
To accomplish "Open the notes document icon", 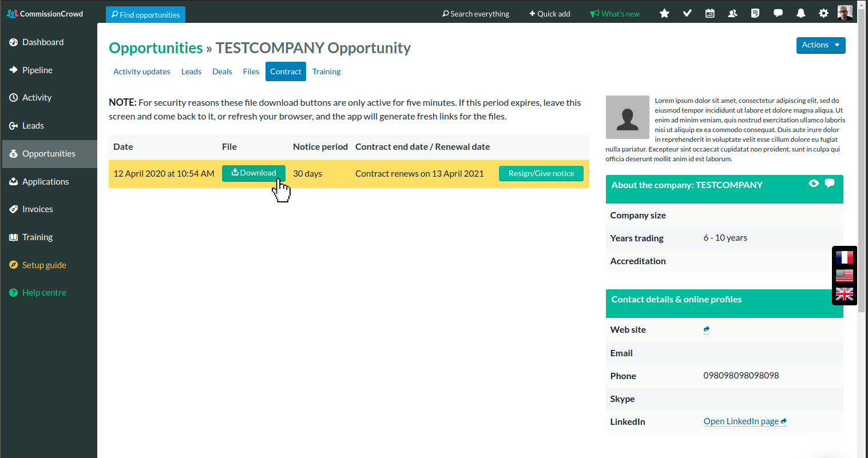I will point(755,13).
